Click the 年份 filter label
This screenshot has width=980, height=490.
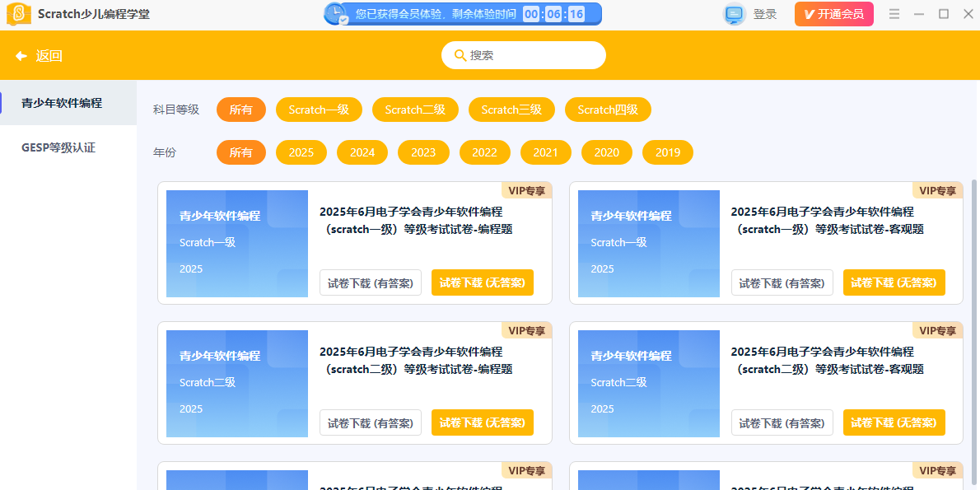pos(165,153)
